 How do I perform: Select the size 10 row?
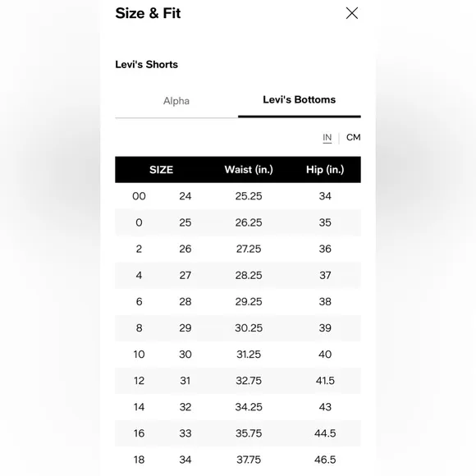[x=238, y=355]
